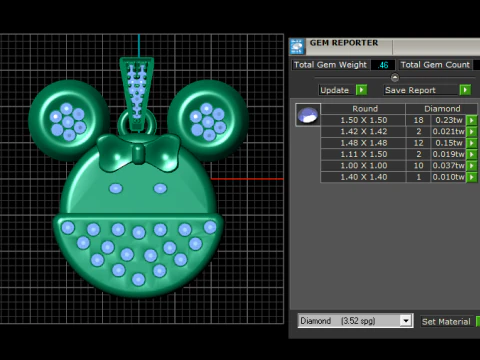This screenshot has width=480, height=360.
Task: Click the round gem thumbnail preview
Action: pos(308,115)
